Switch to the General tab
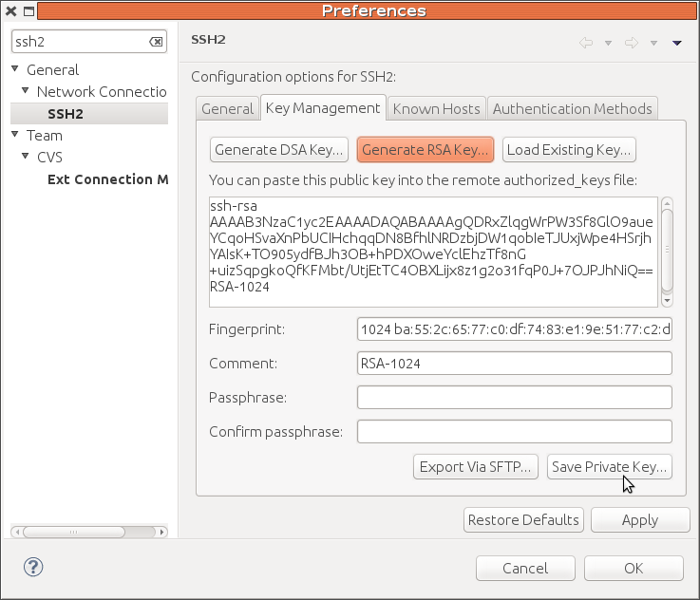The width and height of the screenshot is (700, 600). point(227,109)
